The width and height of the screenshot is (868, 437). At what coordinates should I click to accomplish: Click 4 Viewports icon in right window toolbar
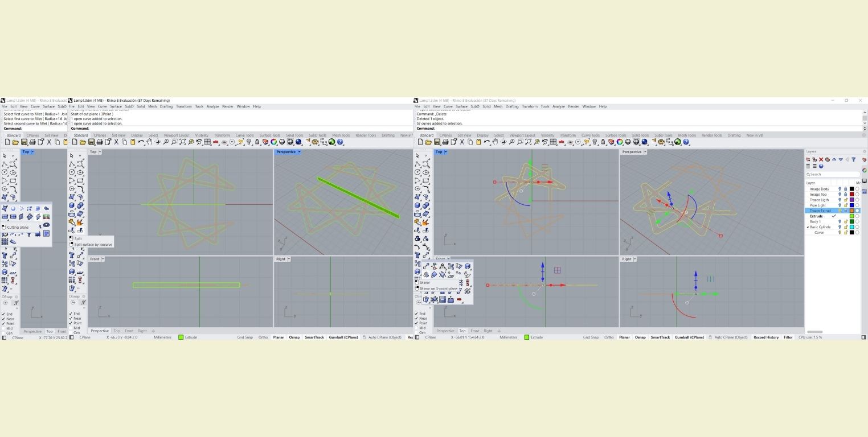pyautogui.click(x=553, y=142)
